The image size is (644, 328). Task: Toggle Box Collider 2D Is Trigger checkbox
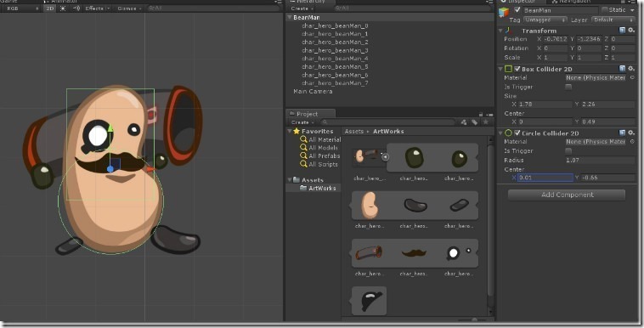pos(568,87)
